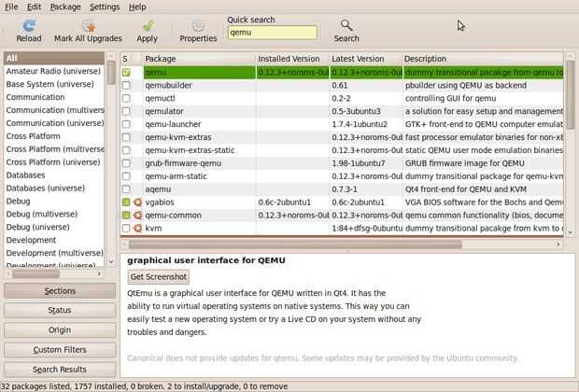Click the down arrow of the package list scrollbar
The height and width of the screenshot is (392, 579).
(571, 233)
